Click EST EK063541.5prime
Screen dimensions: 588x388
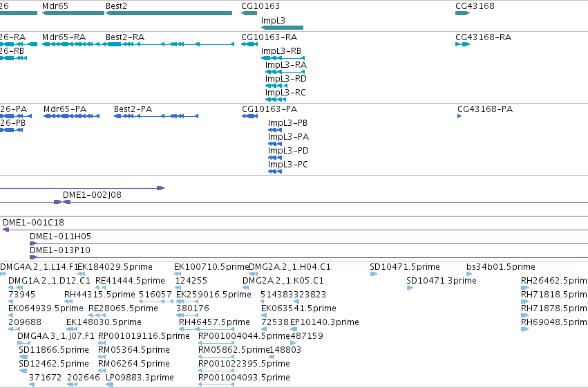[x=298, y=308]
